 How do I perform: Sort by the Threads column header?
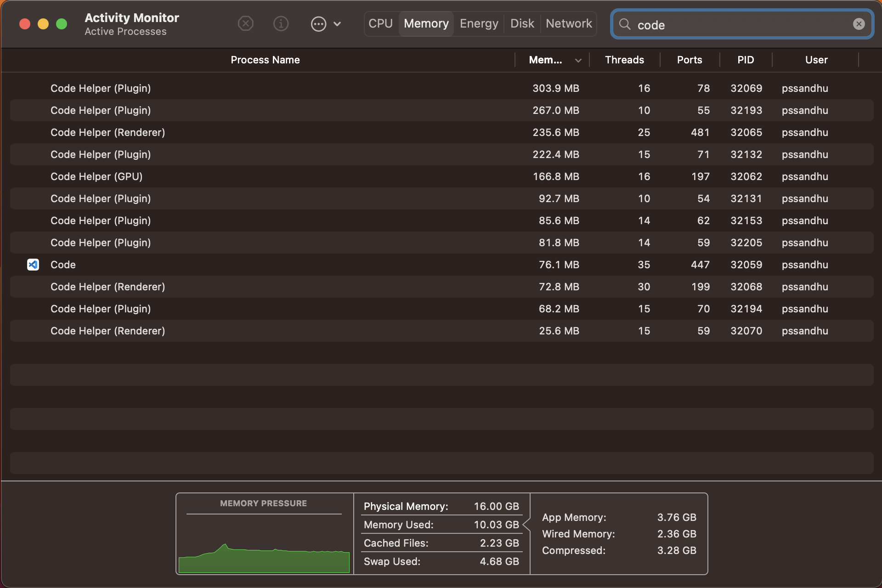click(624, 60)
